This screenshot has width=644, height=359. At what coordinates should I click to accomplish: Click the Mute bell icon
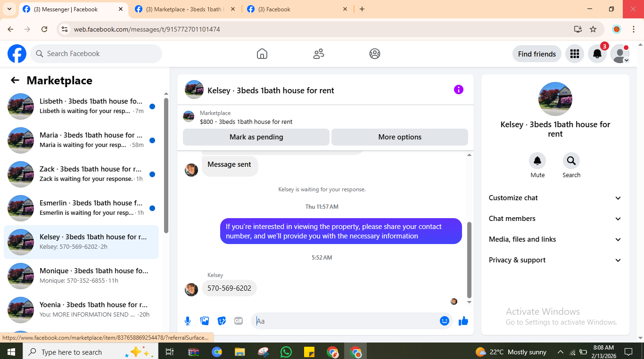537,161
